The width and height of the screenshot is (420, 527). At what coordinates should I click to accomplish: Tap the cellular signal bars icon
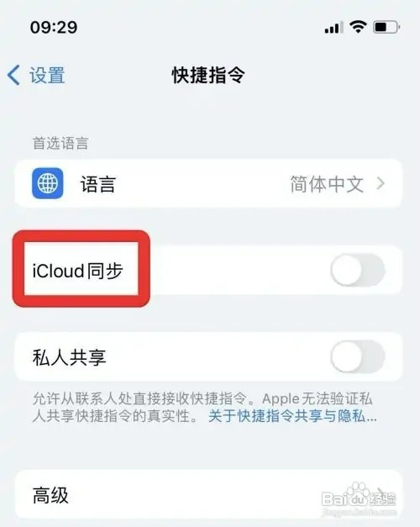click(334, 27)
